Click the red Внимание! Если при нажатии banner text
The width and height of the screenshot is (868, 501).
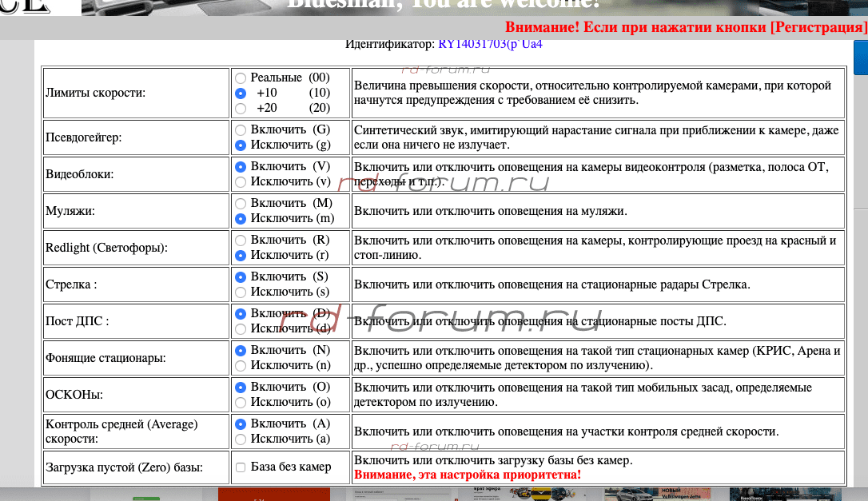686,27
